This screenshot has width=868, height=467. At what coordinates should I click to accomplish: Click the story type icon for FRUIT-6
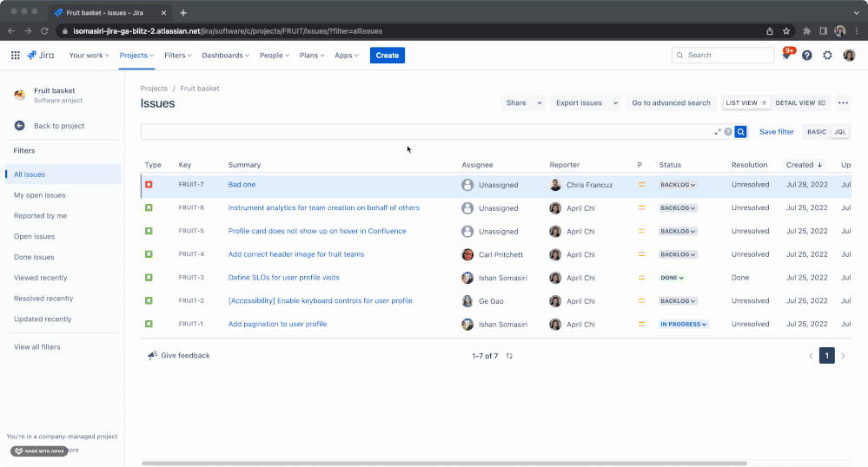click(149, 207)
